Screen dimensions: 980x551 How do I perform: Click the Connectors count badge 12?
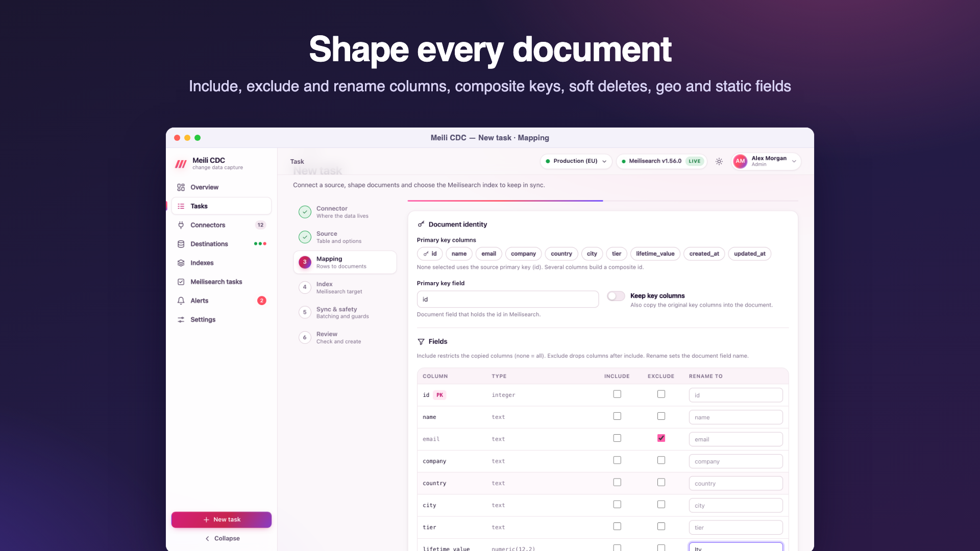click(x=260, y=225)
